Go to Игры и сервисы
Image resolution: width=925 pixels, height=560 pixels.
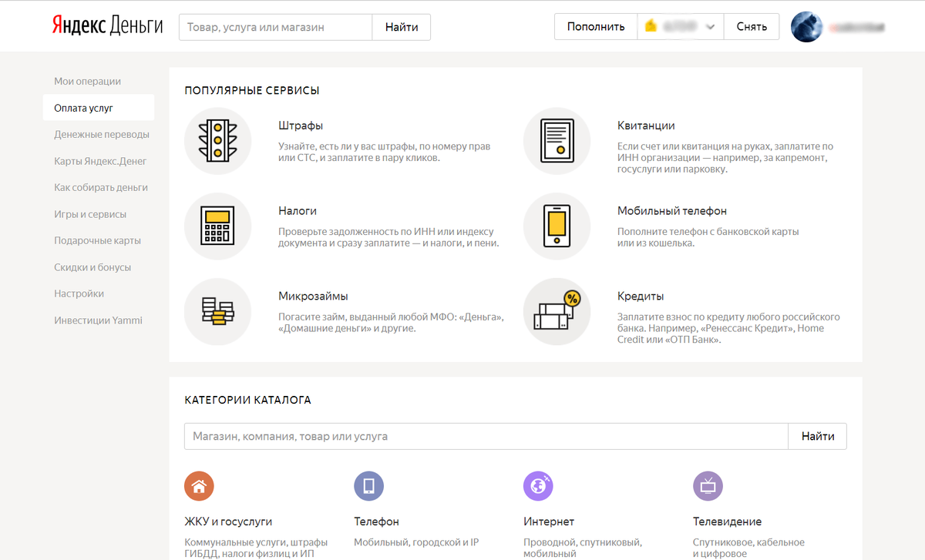90,214
